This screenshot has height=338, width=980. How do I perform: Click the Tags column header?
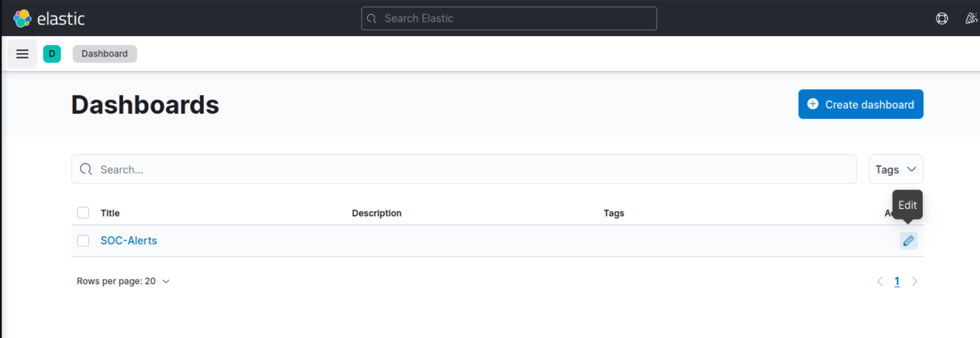(614, 213)
